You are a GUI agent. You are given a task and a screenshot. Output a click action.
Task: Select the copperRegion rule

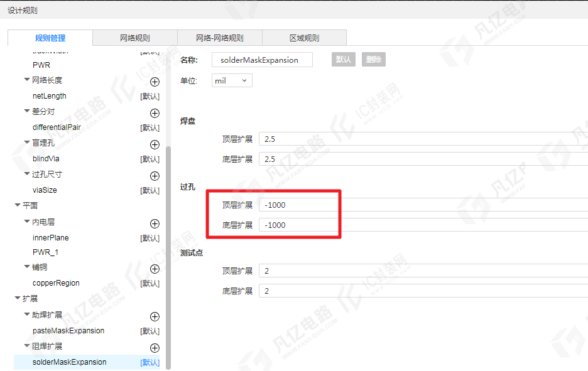coord(56,283)
